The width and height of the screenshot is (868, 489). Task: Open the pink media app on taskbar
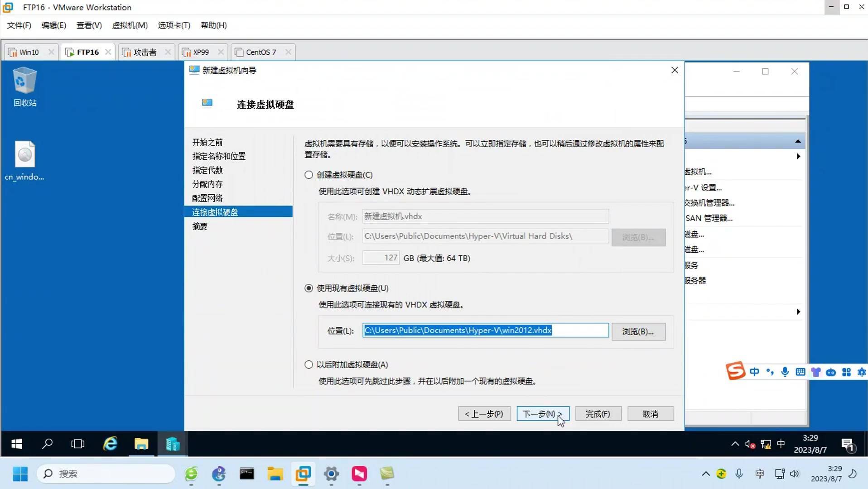click(x=359, y=474)
